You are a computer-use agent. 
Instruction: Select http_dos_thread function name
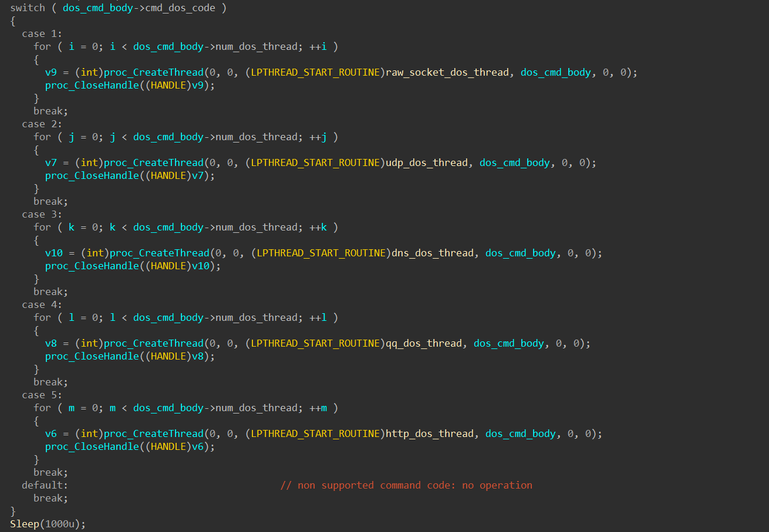[429, 433]
